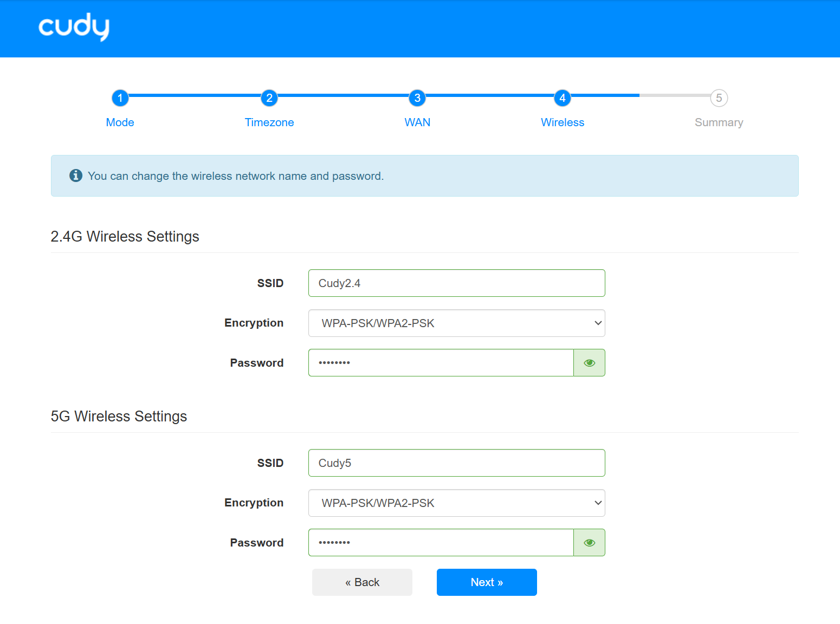Open the Summary step label

coord(719,122)
